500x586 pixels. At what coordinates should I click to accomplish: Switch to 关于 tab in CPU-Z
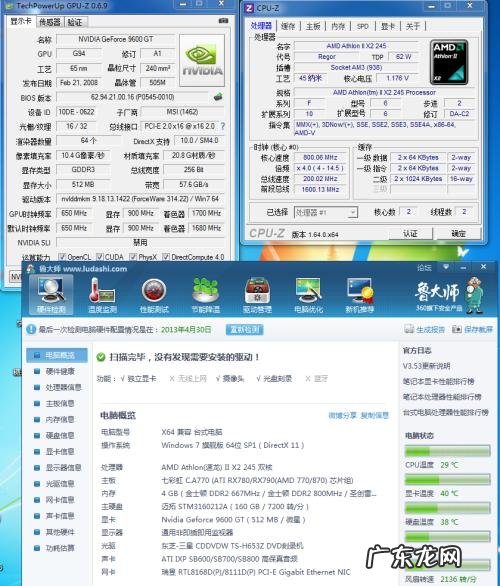point(413,26)
